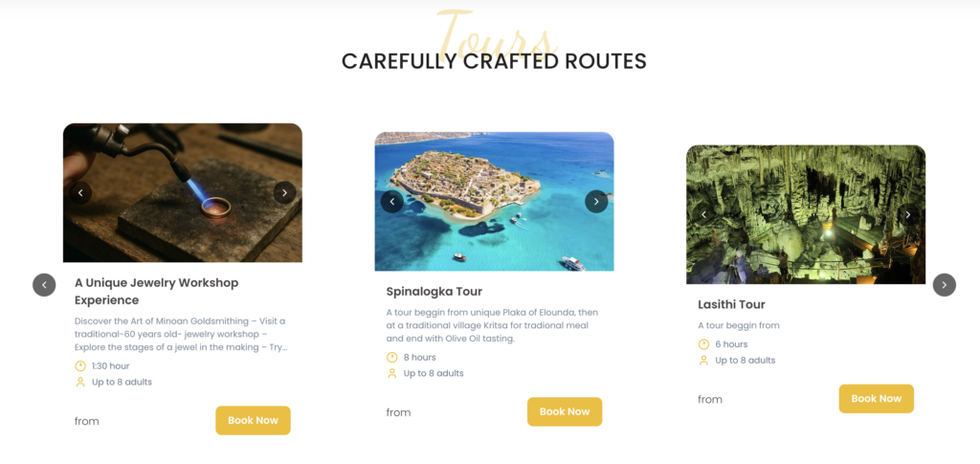The width and height of the screenshot is (980, 464).
Task: Book the Lasithi Tour now
Action: point(876,399)
